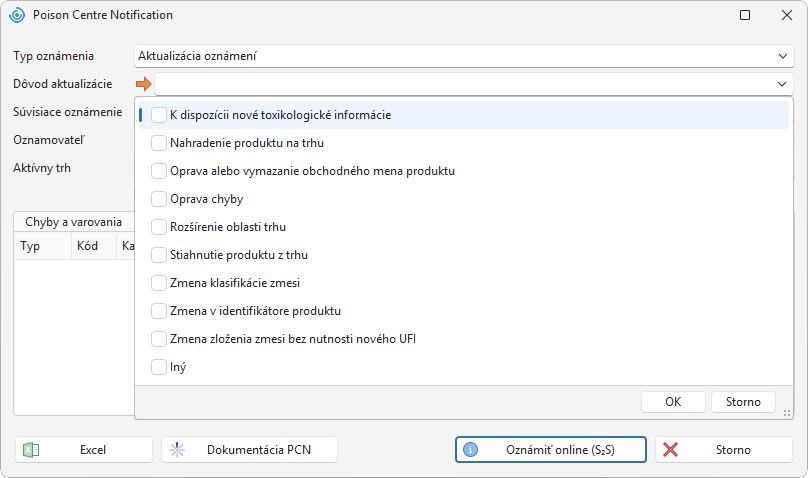The image size is (808, 478).
Task: Select the Iný checkbox
Action: [159, 367]
